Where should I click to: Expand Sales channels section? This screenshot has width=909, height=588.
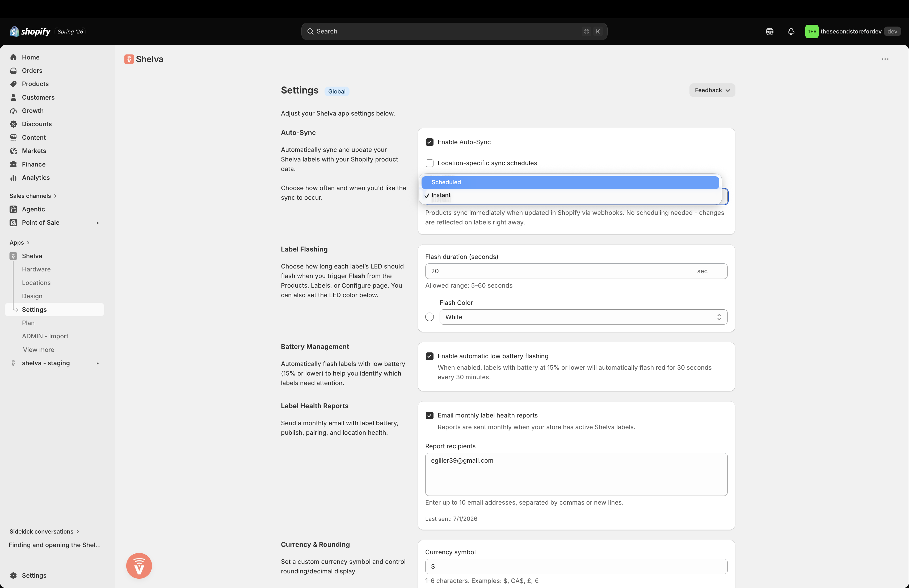coord(33,196)
